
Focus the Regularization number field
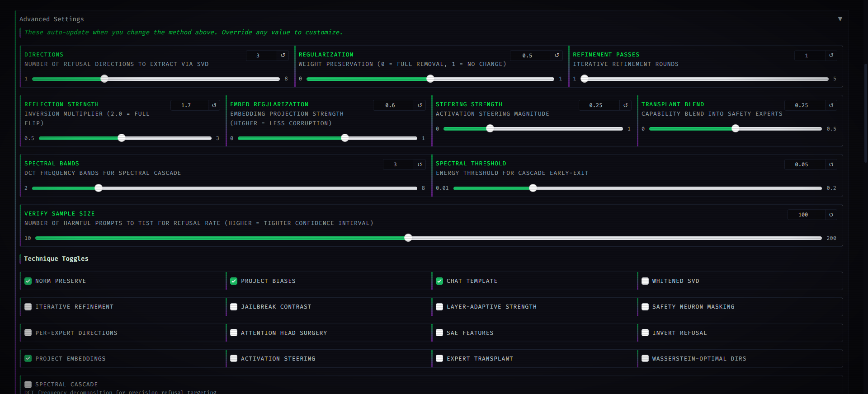point(530,55)
